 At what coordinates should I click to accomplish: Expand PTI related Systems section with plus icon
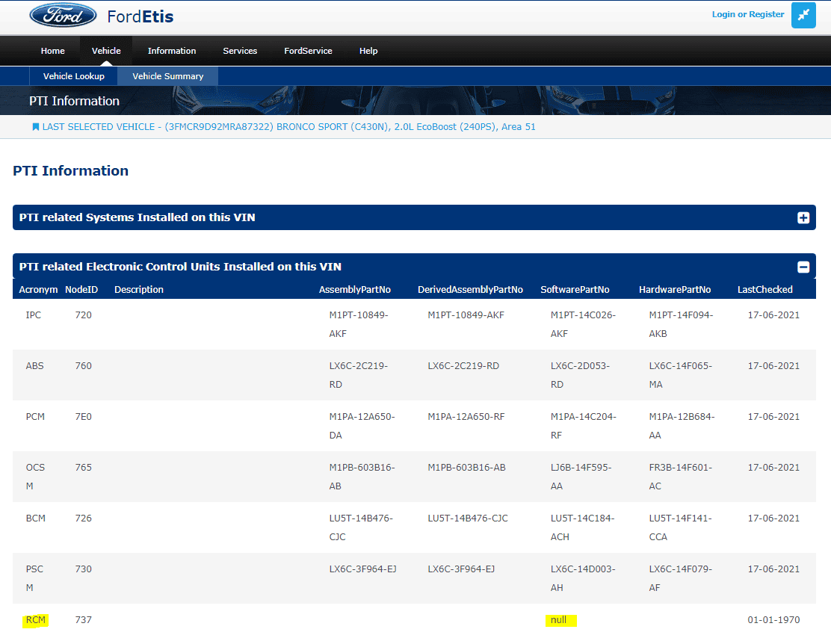(803, 218)
